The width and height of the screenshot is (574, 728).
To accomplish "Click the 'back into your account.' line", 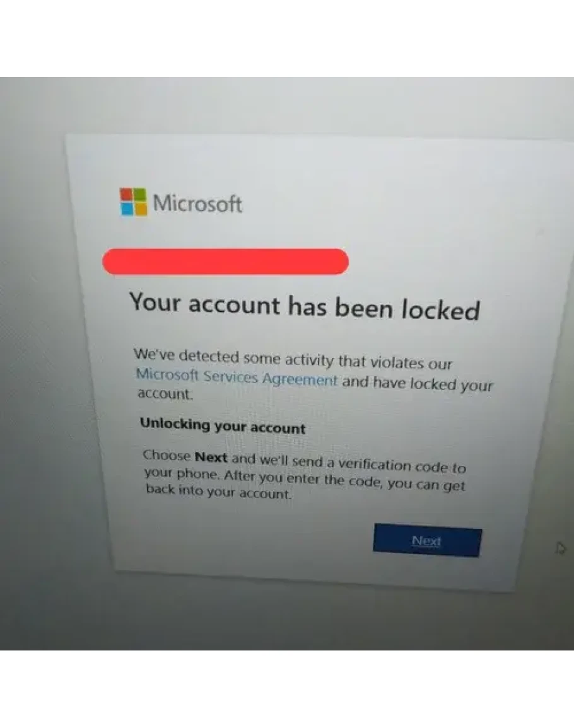I will coord(218,491).
